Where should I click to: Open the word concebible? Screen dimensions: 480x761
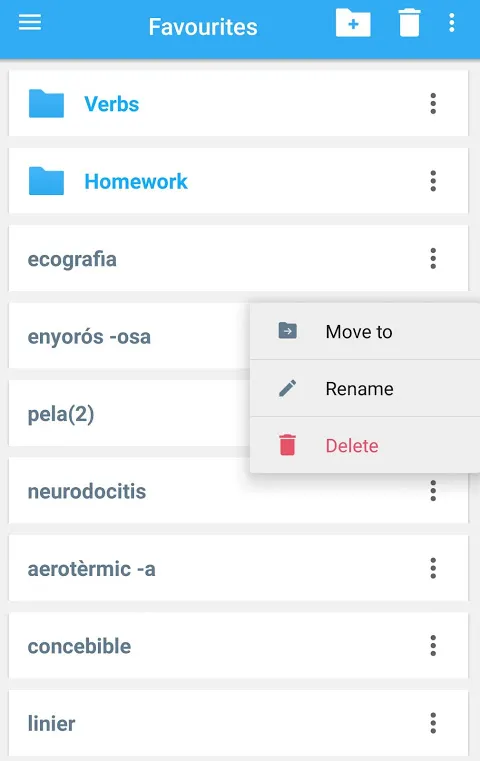pos(238,646)
